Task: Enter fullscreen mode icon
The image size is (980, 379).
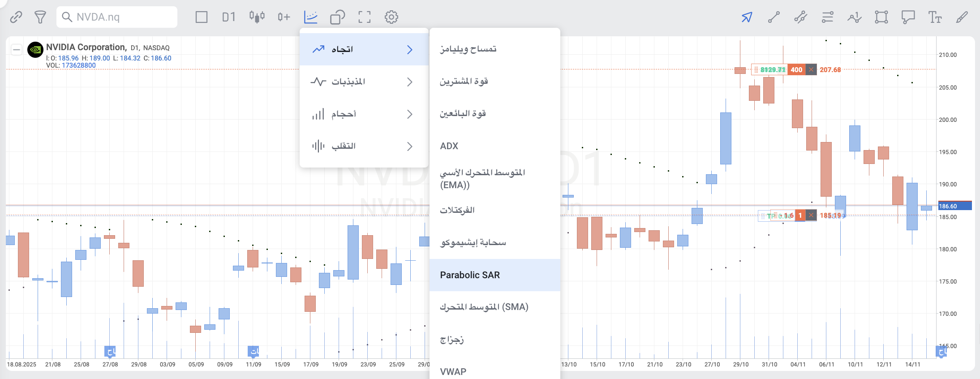Action: pyautogui.click(x=365, y=17)
